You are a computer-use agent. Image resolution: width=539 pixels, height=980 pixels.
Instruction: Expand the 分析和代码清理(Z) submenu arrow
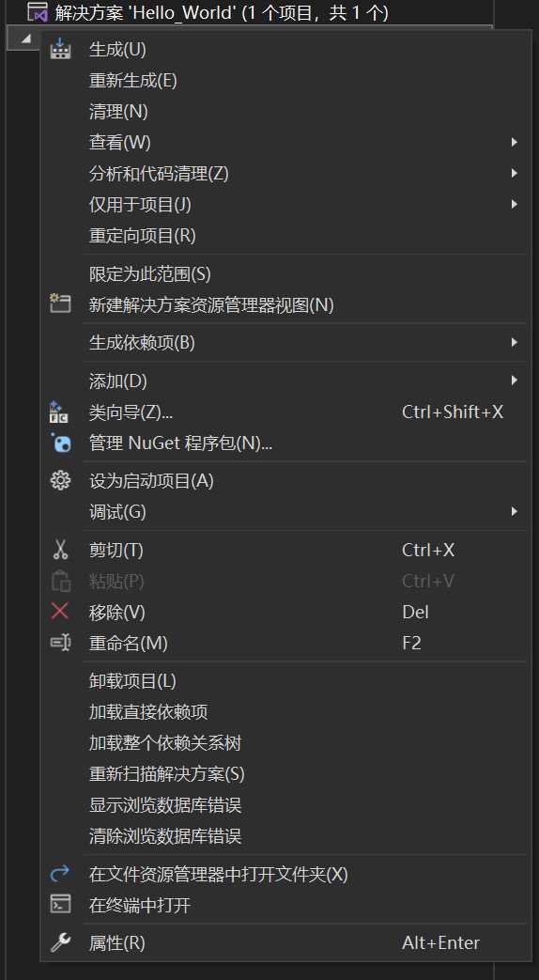pos(514,173)
